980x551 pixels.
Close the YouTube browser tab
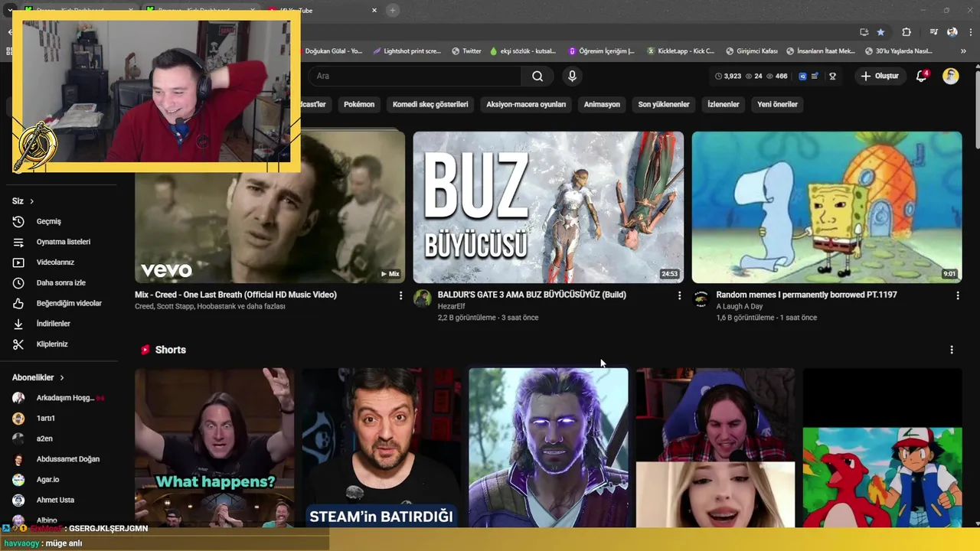pyautogui.click(x=374, y=10)
